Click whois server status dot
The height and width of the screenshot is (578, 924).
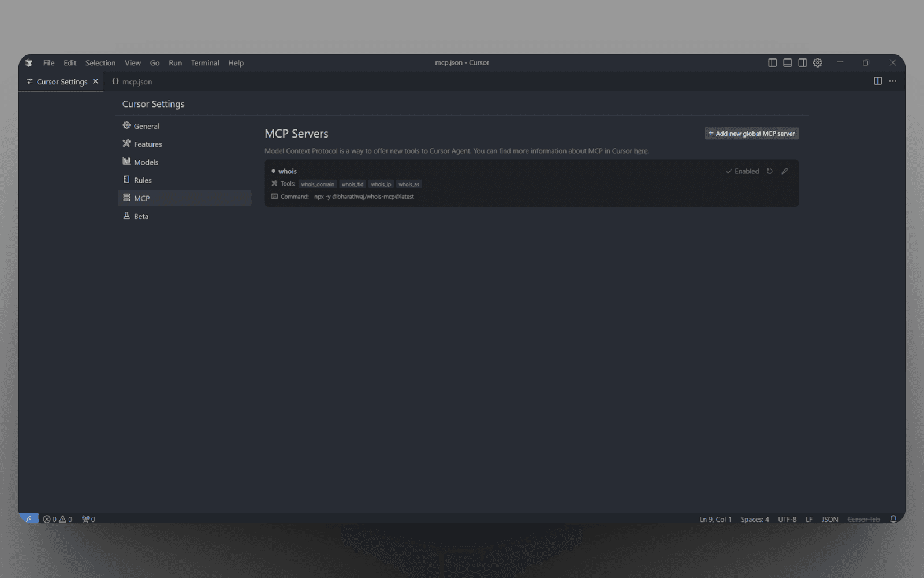[x=273, y=171]
